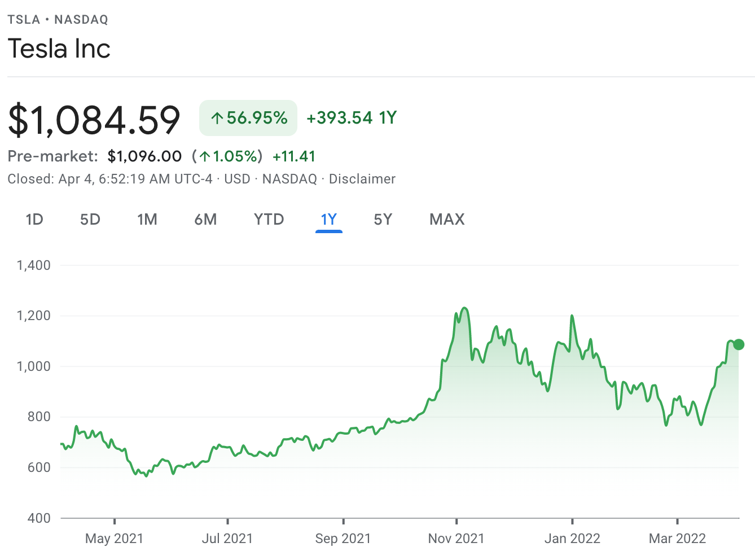Click the pre-market price $1,096.00
Viewport: 755px width, 560px height.
(x=145, y=156)
